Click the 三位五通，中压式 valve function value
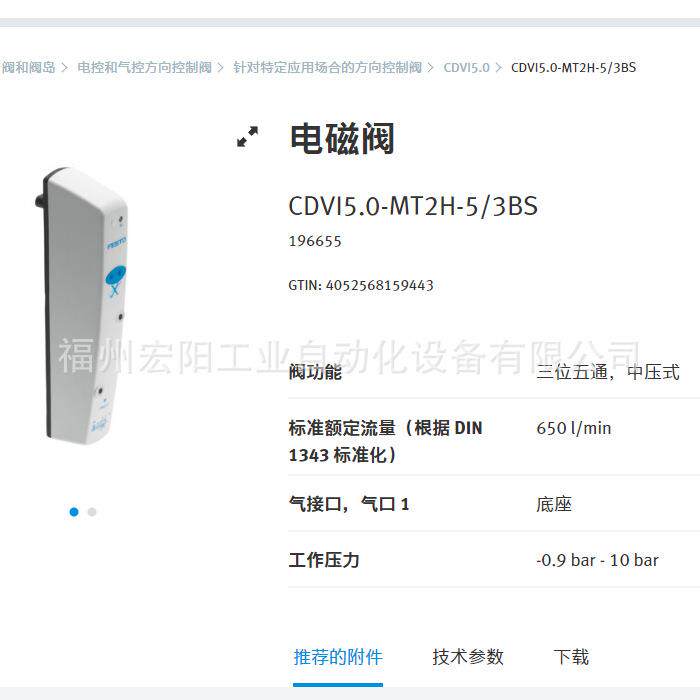The image size is (700, 700). (x=608, y=372)
